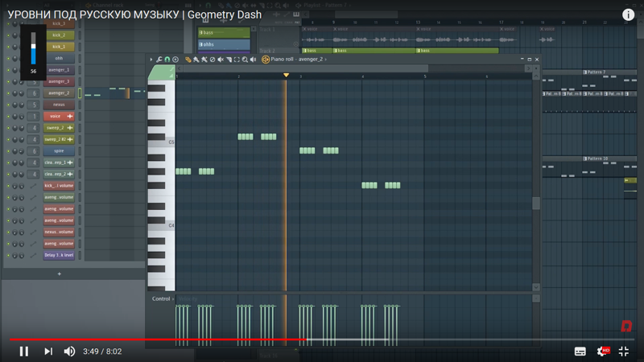This screenshot has width=644, height=362.
Task: Open the piano roll options menu arrow
Action: click(151, 60)
